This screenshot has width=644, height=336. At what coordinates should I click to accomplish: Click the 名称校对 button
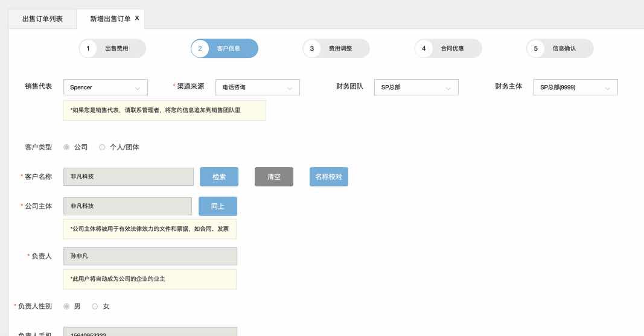[329, 177]
